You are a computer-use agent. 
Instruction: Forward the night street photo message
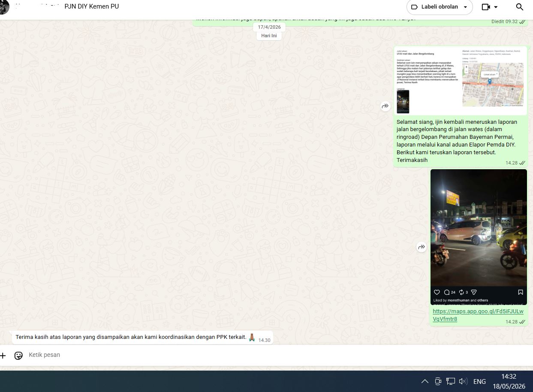(x=422, y=247)
